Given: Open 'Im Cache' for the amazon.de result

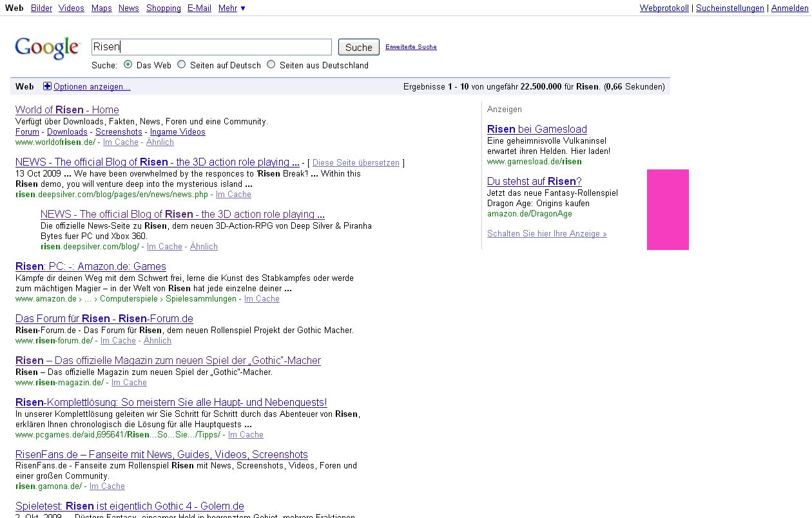Looking at the screenshot, I should 262,298.
